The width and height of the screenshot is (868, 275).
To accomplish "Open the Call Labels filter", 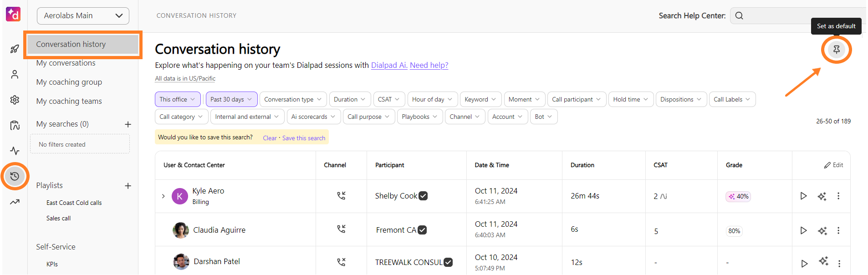I will click(x=732, y=99).
